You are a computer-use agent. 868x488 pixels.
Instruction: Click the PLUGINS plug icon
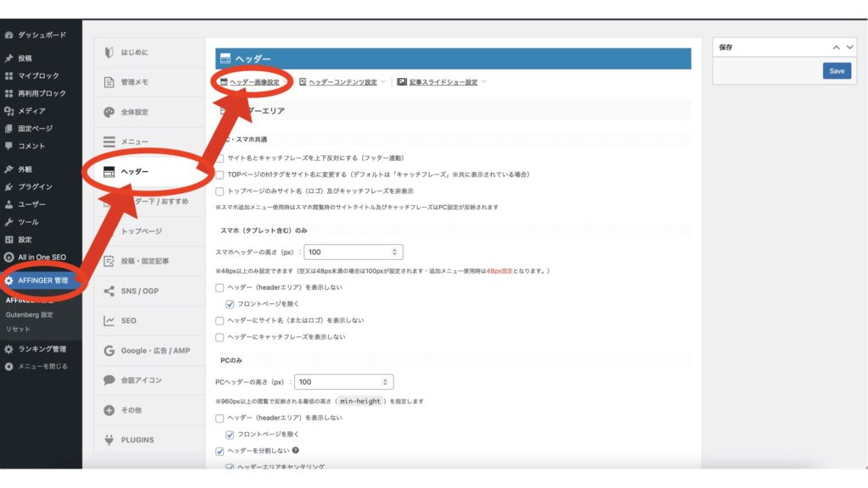pos(109,440)
